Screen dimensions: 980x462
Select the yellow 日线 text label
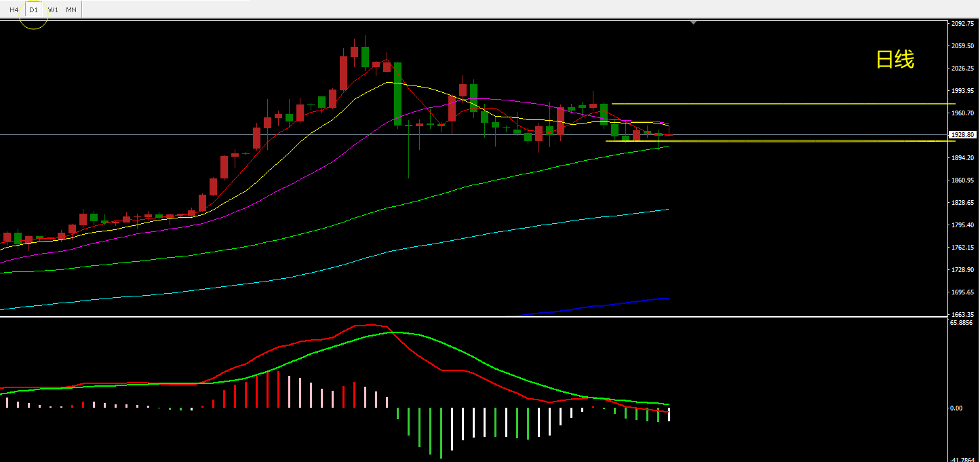tap(895, 60)
